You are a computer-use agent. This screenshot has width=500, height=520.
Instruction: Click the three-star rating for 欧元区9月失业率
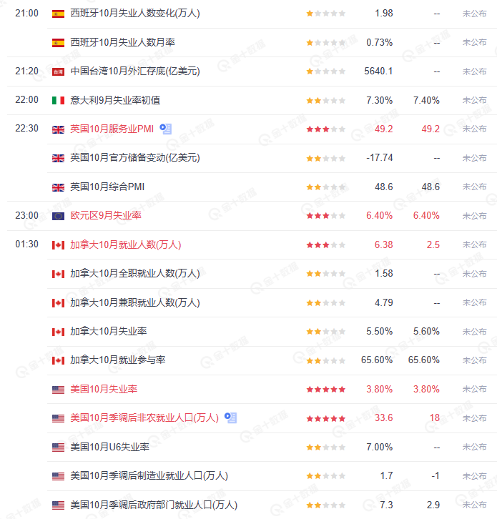pos(326,216)
